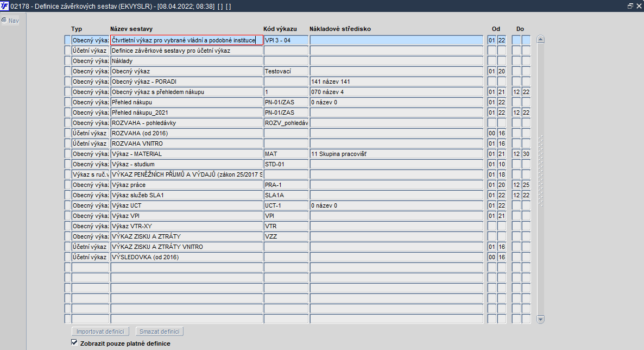Select the Nav radio button
The width and height of the screenshot is (644, 350).
[4, 20]
